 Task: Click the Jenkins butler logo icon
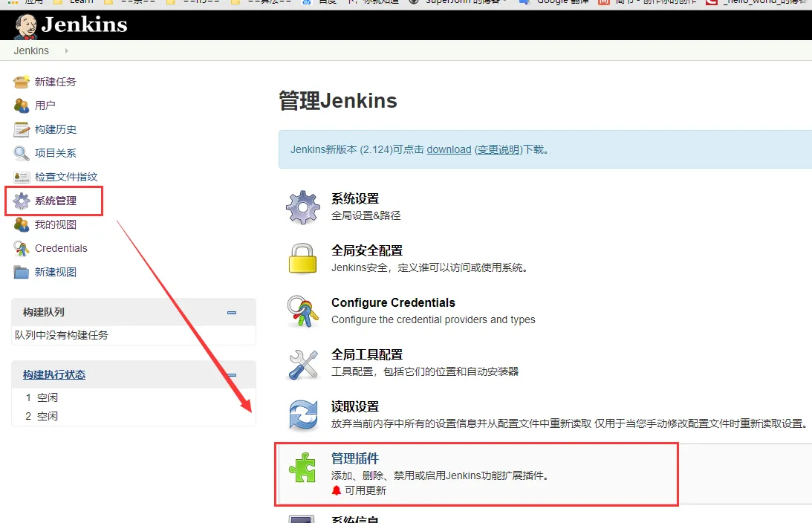[26, 26]
